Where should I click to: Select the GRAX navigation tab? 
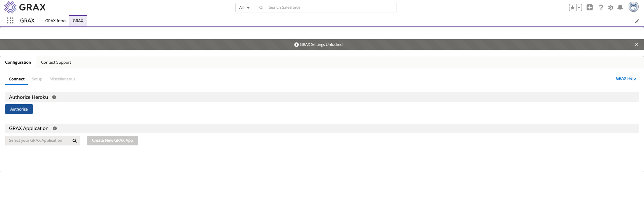[x=78, y=21]
